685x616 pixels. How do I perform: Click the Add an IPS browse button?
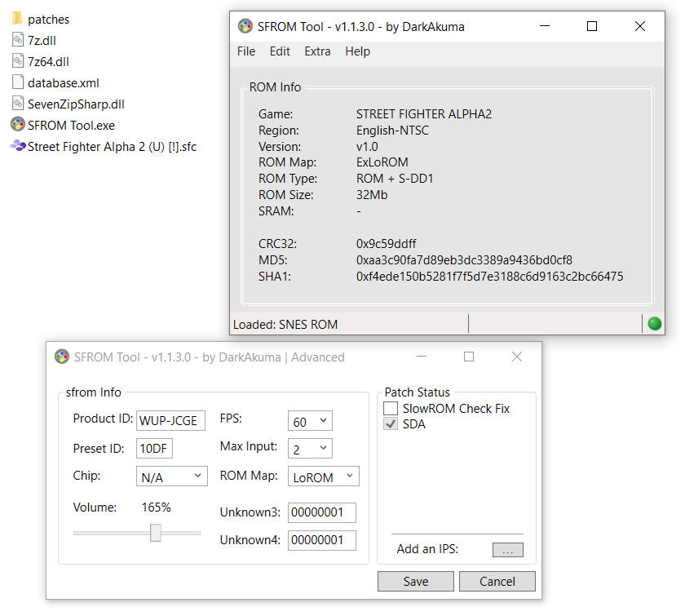click(507, 550)
